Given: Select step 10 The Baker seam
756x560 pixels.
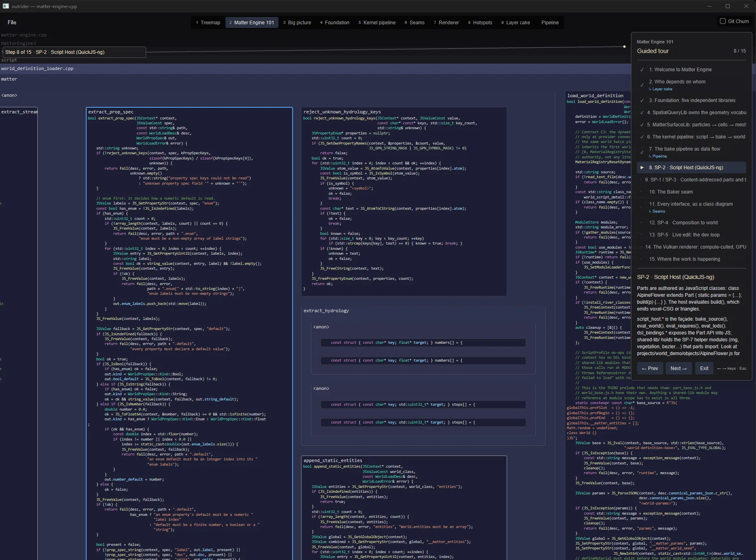Looking at the screenshot, I should tap(692, 192).
